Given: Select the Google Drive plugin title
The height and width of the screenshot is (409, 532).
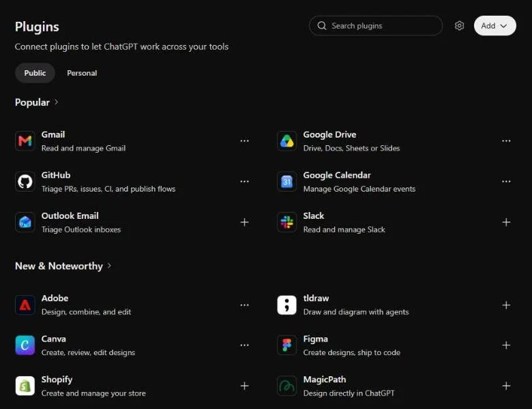Looking at the screenshot, I should pos(329,134).
